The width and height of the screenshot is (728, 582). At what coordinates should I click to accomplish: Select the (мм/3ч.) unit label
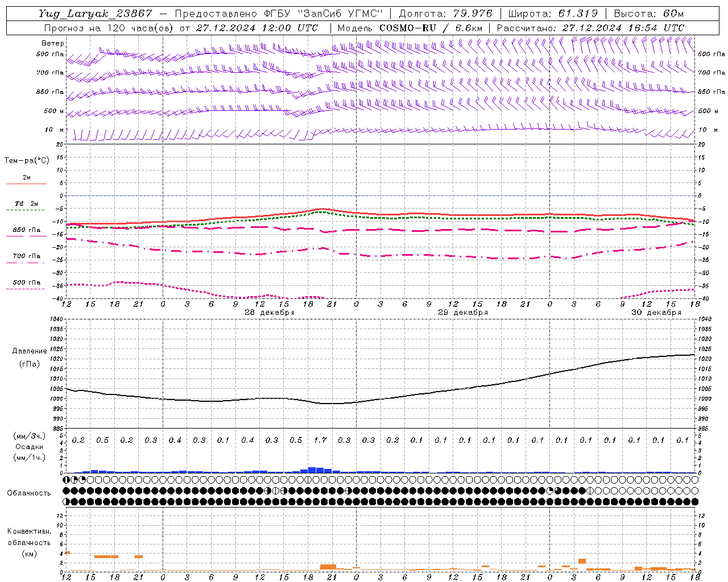click(30, 436)
